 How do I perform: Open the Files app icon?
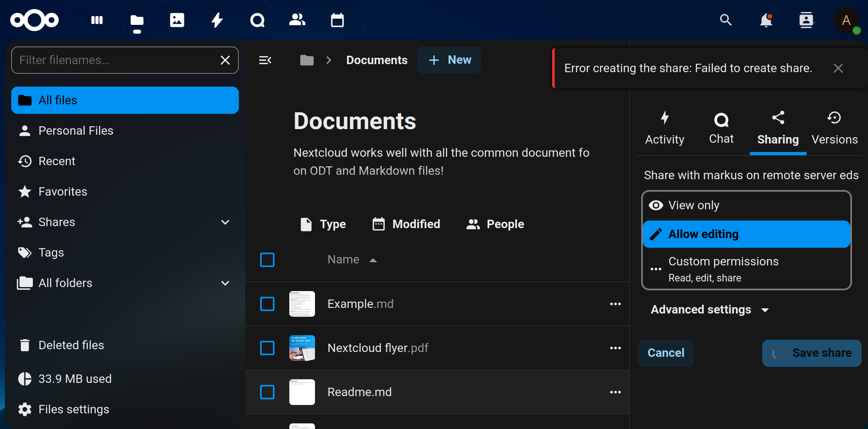coord(137,20)
